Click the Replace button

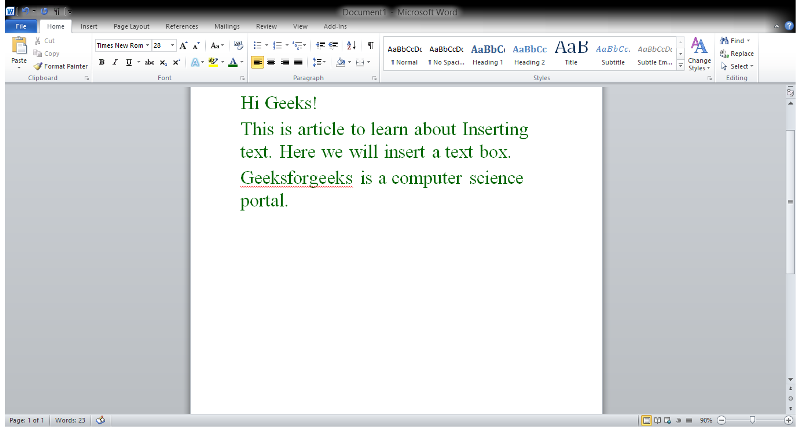(x=737, y=54)
